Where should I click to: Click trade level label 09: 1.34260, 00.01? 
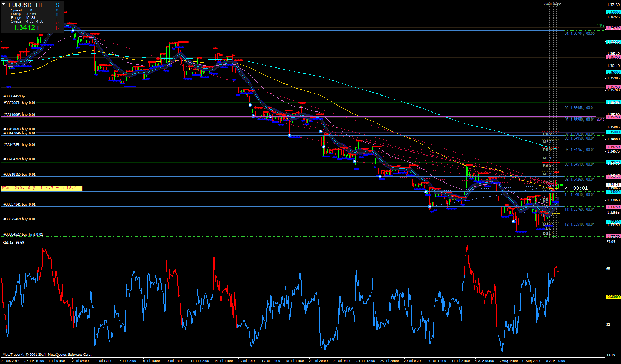pos(580,180)
